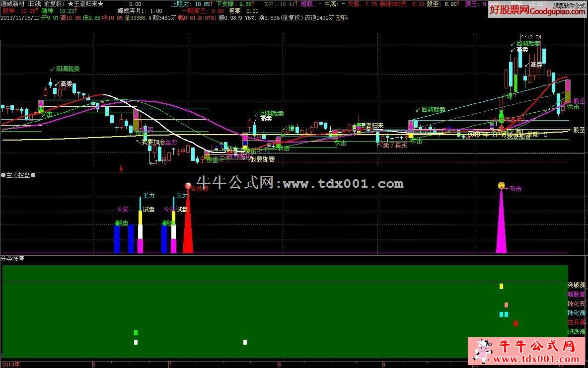Select the 分类涨停 indicator title

pos(12,258)
